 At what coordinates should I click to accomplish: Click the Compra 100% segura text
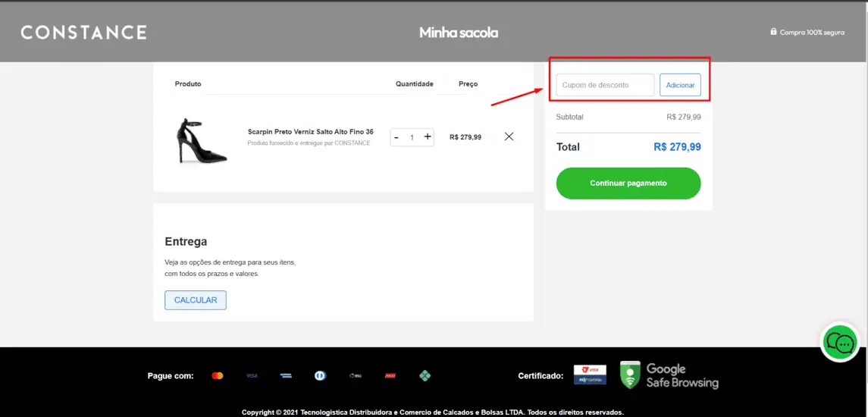pyautogui.click(x=812, y=32)
